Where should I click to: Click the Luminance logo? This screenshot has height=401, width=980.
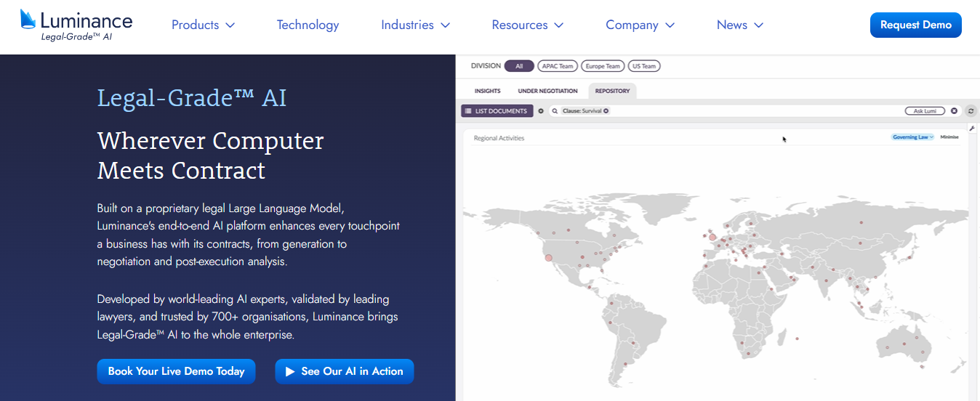[76, 25]
